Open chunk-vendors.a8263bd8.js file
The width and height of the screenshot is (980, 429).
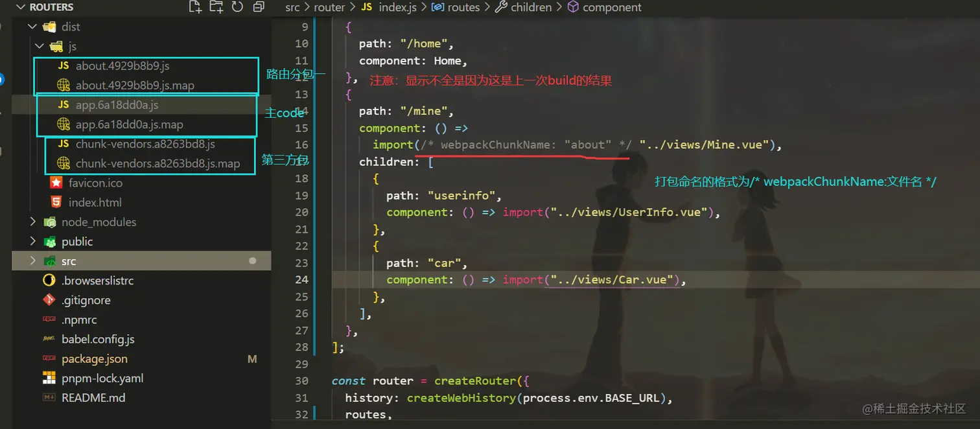point(145,144)
